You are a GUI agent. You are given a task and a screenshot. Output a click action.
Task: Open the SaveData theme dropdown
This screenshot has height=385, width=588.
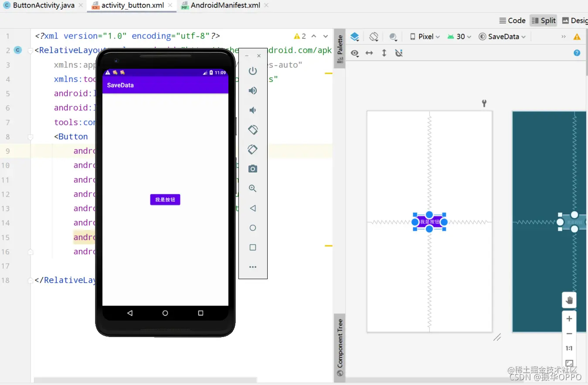(x=502, y=37)
